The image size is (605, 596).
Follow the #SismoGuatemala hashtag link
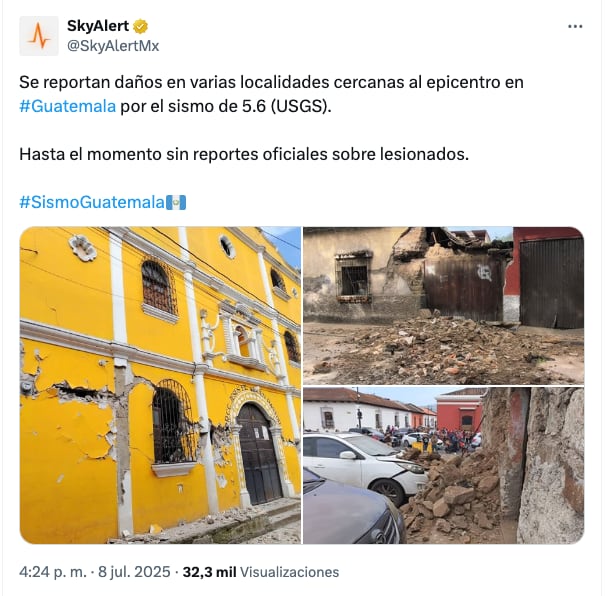pyautogui.click(x=92, y=203)
